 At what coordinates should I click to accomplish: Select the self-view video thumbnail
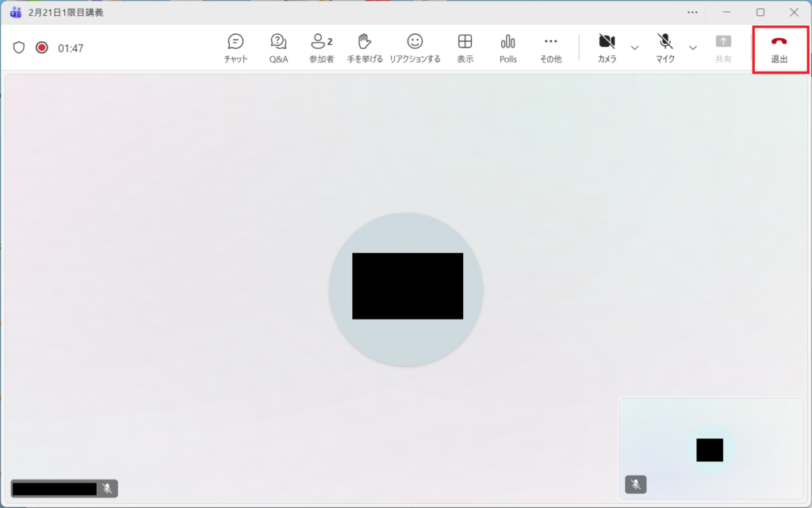(710, 448)
